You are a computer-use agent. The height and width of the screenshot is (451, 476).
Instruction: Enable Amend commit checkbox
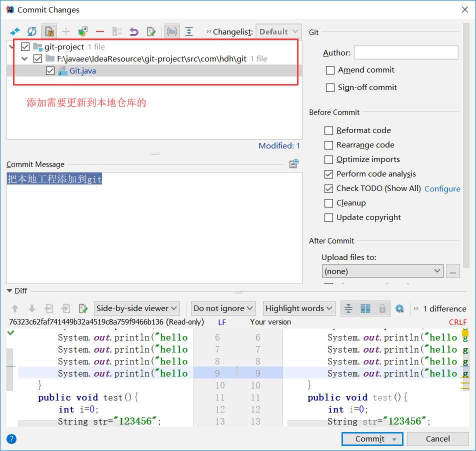coord(330,70)
